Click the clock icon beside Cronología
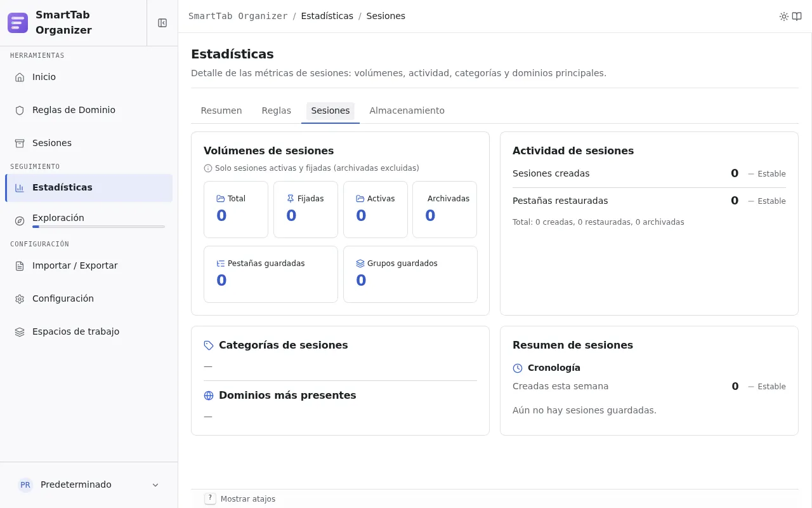812x508 pixels. (518, 368)
